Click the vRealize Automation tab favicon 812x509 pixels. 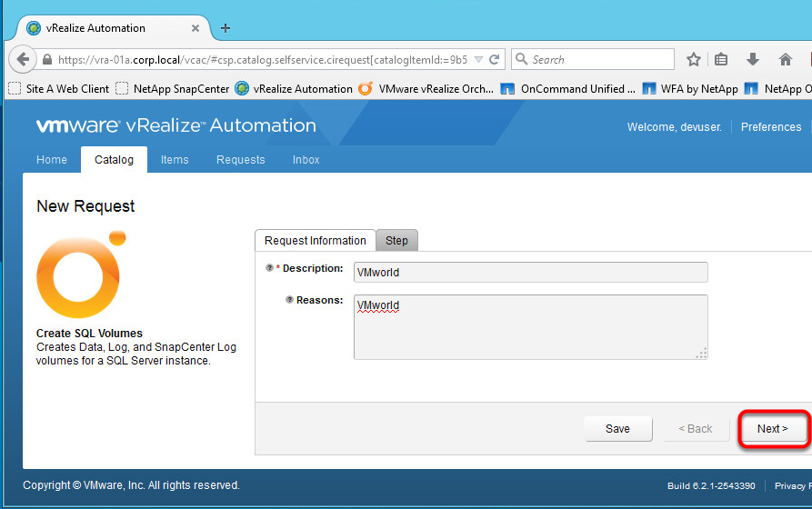[x=34, y=28]
